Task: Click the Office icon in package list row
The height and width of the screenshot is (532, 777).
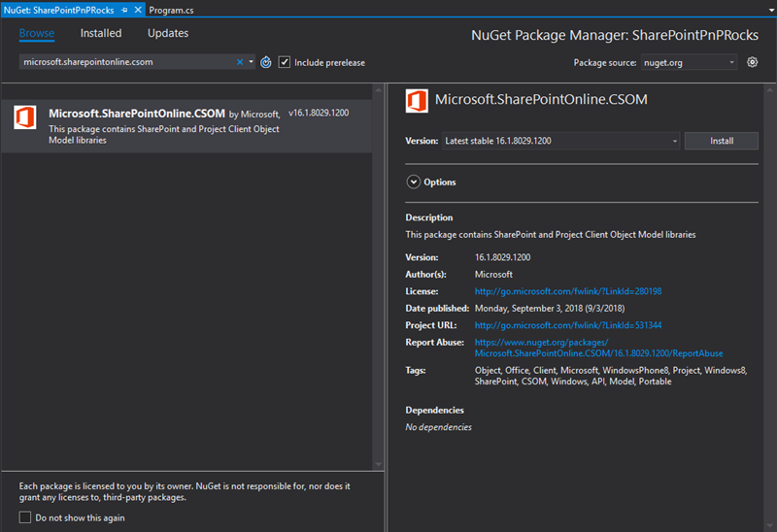Action: 25,117
